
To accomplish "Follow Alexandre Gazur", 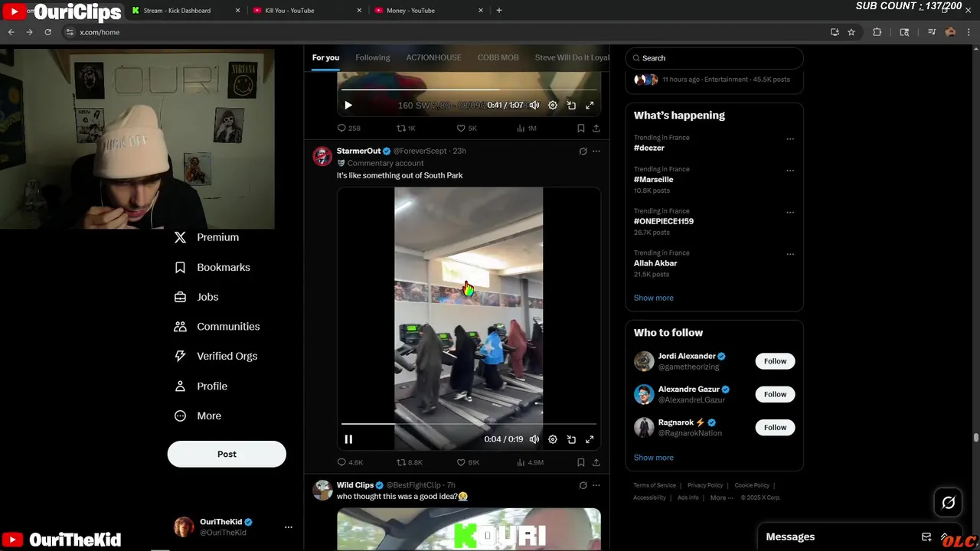I will click(775, 394).
